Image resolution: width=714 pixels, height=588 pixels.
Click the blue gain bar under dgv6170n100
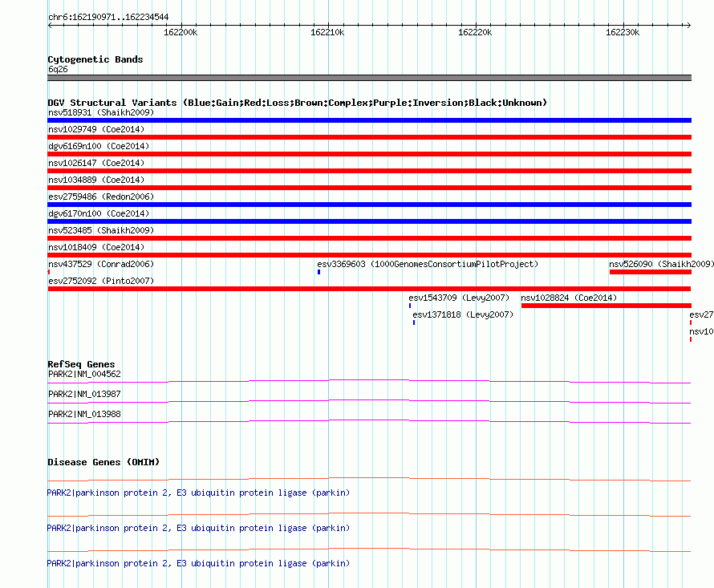[x=369, y=221]
